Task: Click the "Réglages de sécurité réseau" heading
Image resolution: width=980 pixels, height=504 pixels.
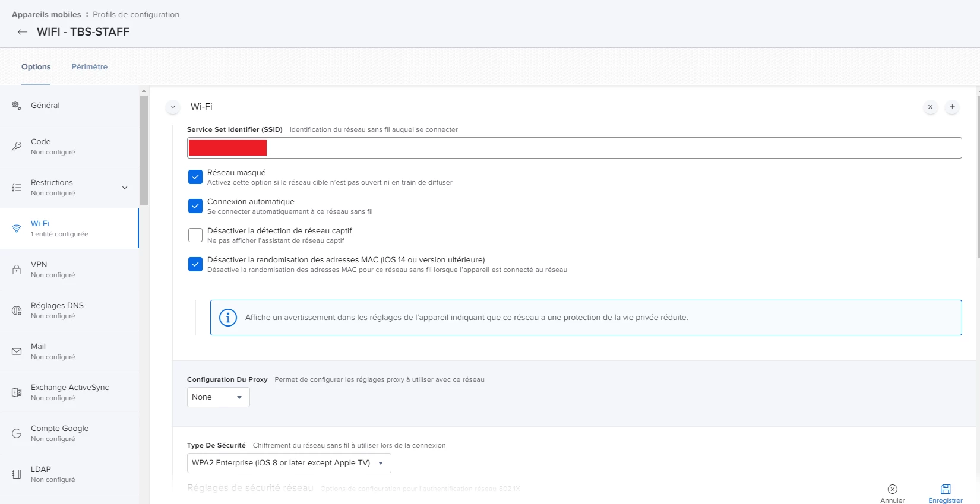Action: (250, 488)
